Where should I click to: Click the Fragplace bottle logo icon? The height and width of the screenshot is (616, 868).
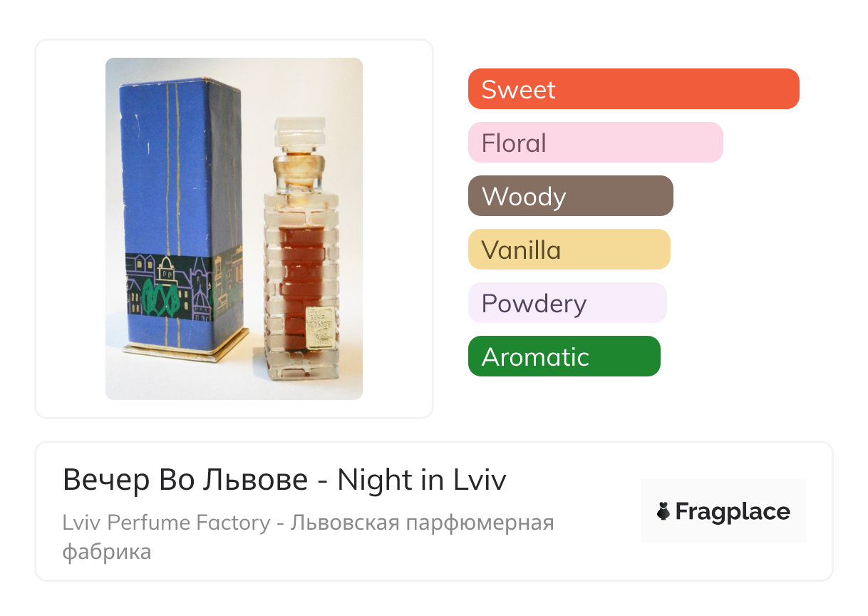tap(663, 511)
